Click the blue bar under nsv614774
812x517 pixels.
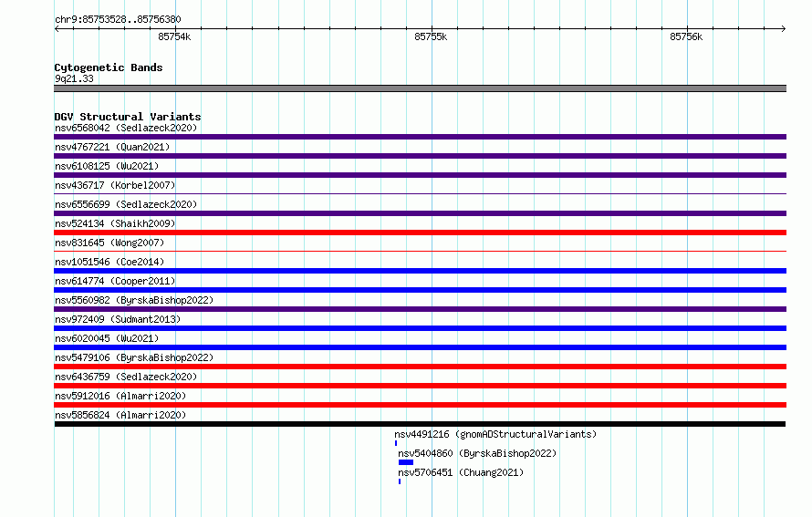[x=420, y=290]
